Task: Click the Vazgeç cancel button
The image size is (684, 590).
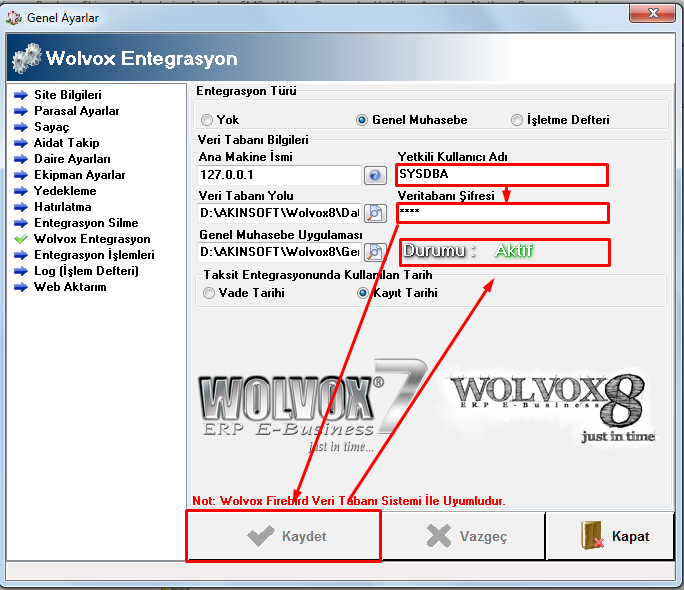Action: click(464, 536)
